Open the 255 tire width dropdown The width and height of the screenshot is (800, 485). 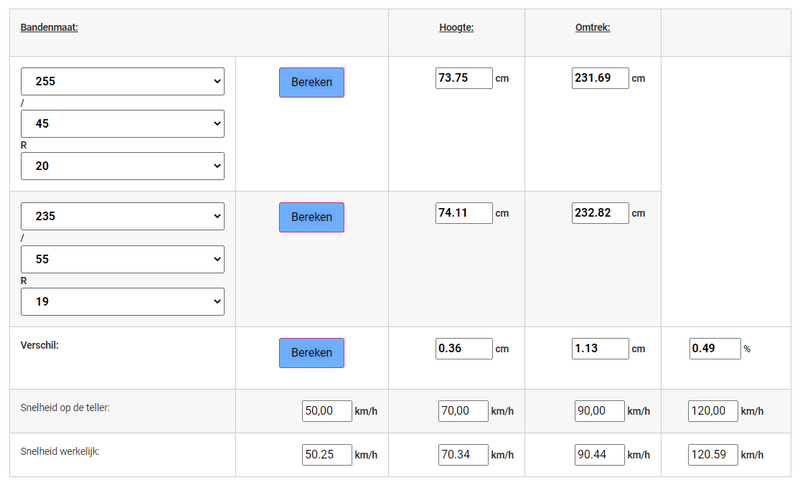pos(122,82)
